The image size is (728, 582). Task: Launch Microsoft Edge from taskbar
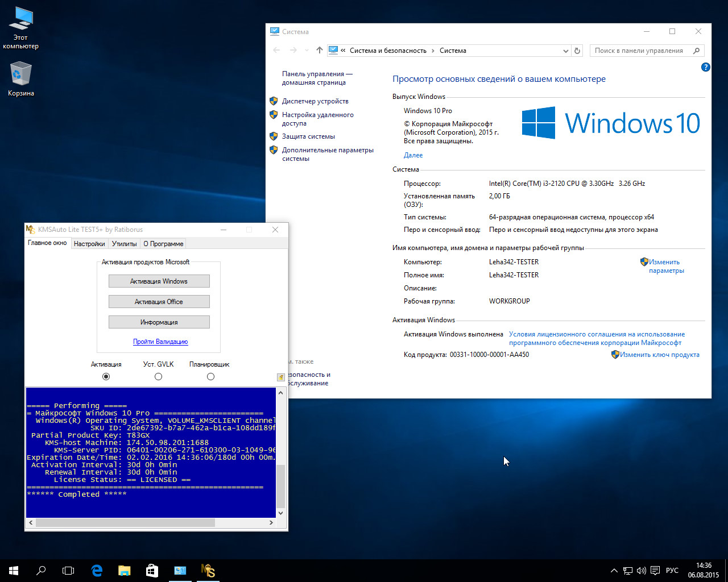[97, 571]
